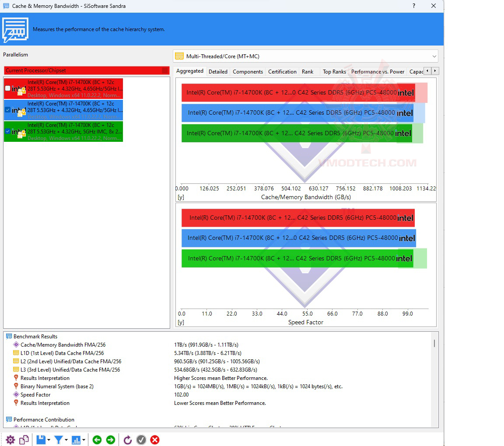The image size is (504, 446).
Task: Click the title bar application icon
Action: (x=6, y=6)
